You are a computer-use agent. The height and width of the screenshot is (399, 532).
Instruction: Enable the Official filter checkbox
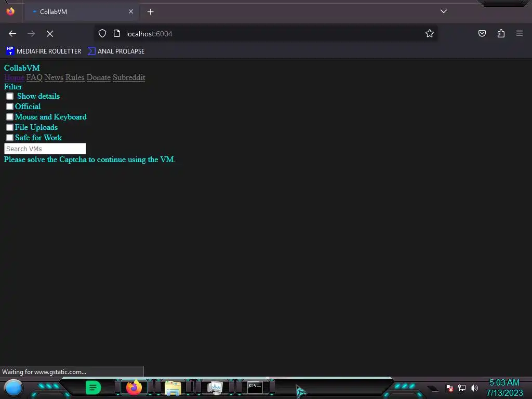[x=10, y=107]
